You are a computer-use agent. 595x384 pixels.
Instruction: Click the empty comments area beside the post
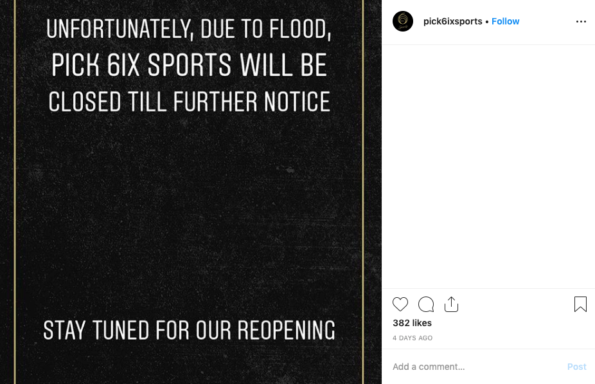point(488,166)
